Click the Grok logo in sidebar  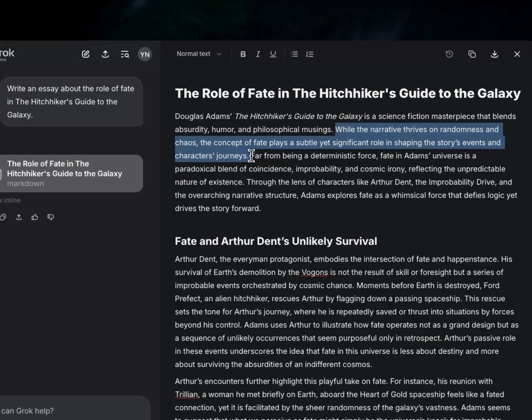click(7, 54)
